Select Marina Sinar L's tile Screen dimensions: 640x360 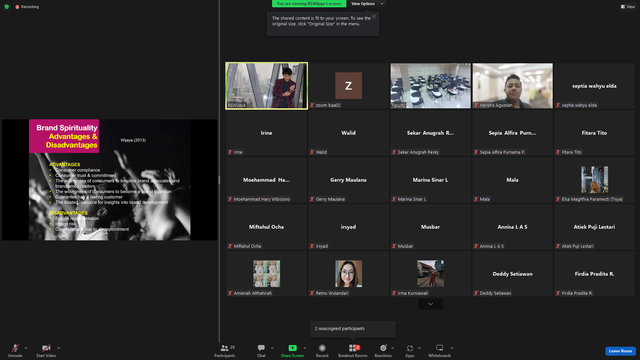(x=430, y=180)
